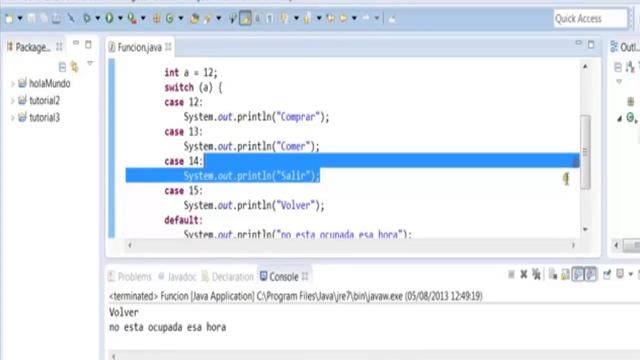Screen dimensions: 640x360
Task: Click the New file toolbar icon
Action: 9,18
